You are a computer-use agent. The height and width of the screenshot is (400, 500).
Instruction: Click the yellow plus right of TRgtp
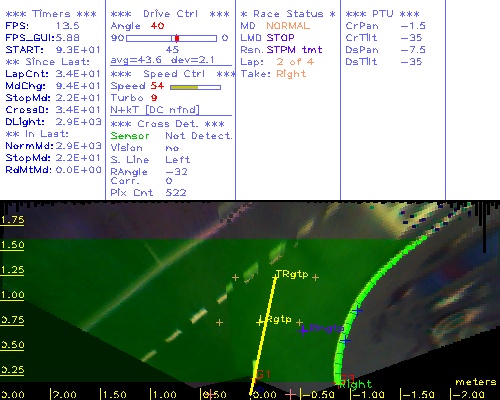pyautogui.click(x=315, y=277)
